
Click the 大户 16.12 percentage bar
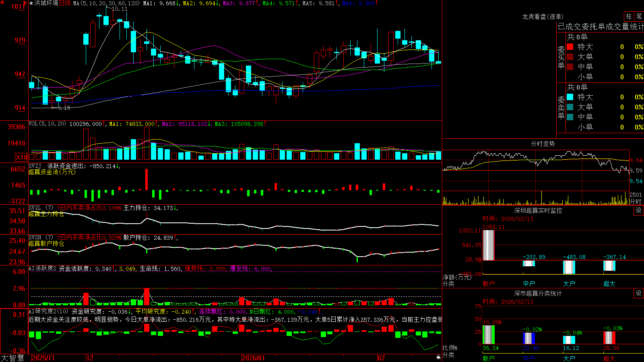[569, 340]
